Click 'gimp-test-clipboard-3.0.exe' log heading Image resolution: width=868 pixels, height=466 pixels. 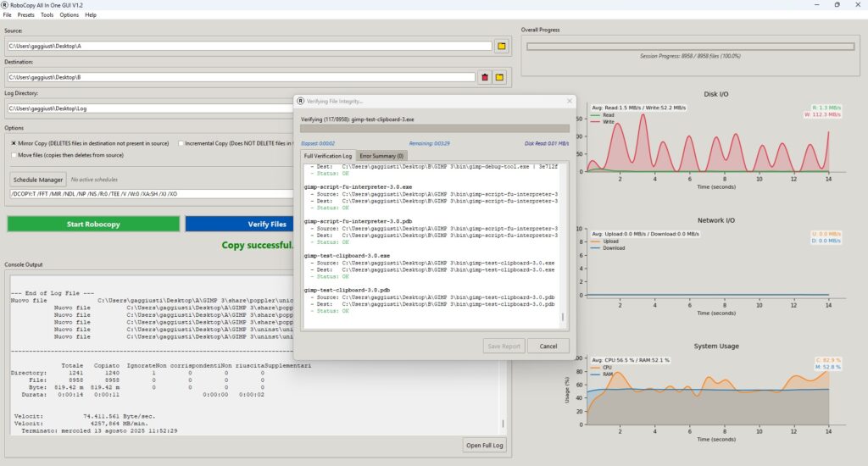point(347,256)
